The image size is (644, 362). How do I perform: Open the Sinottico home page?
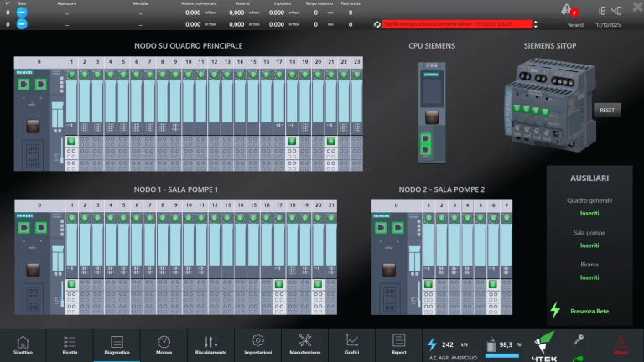[23, 345]
